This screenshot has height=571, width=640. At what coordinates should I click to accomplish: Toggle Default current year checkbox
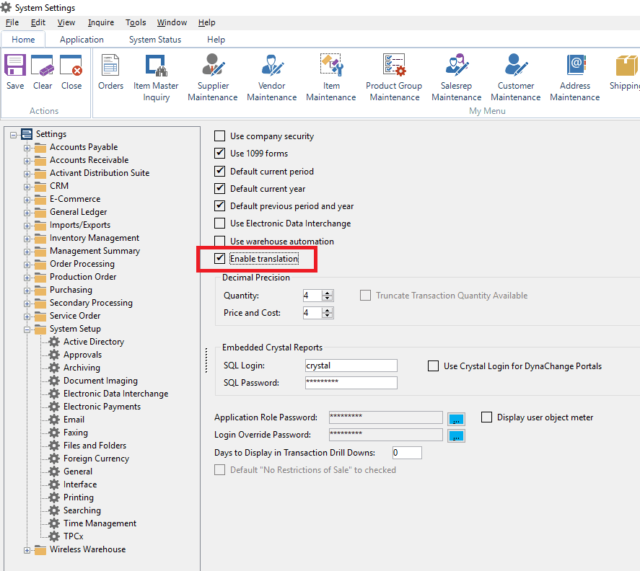(220, 188)
